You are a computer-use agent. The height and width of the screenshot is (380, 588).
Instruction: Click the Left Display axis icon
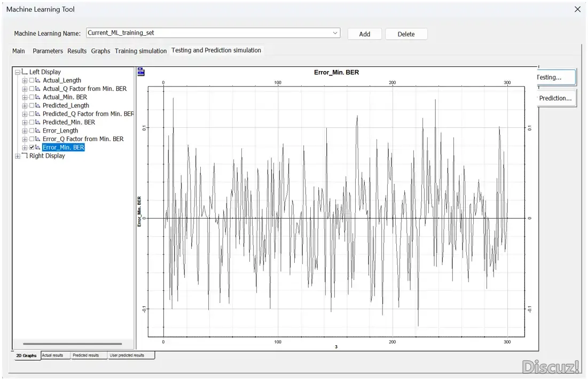point(25,72)
